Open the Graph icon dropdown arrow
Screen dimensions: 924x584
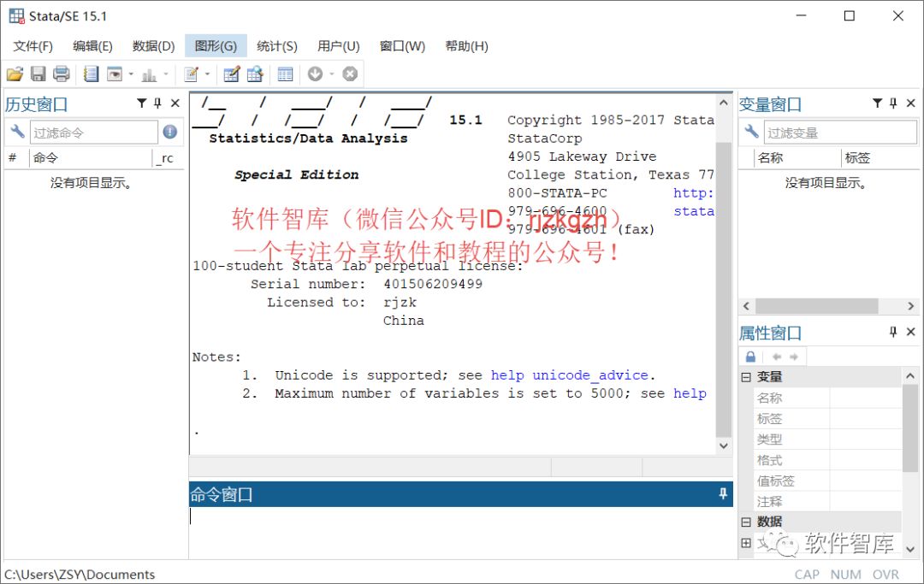pos(166,74)
